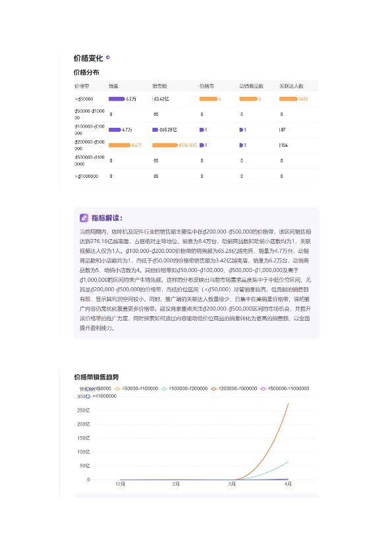This screenshot has height=554, width=392.
Task: Click the 250亿 y-axis label
Action: (84, 410)
